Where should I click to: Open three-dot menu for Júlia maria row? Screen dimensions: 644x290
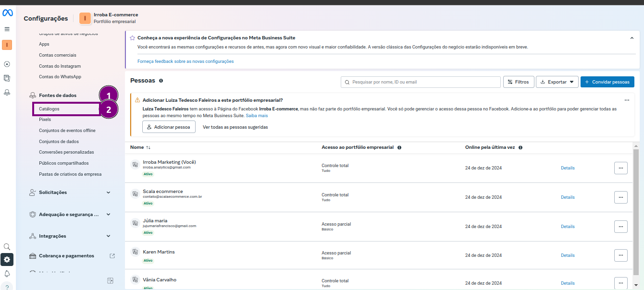pyautogui.click(x=620, y=227)
